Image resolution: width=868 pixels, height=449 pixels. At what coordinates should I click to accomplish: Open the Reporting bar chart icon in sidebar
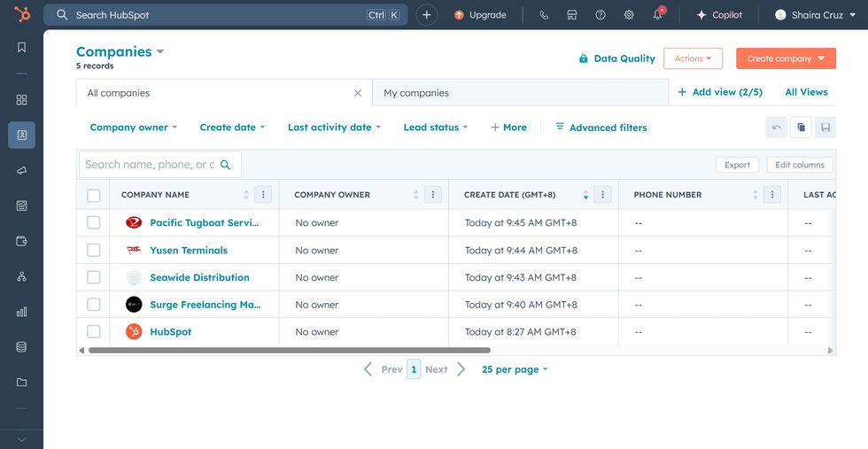21,312
